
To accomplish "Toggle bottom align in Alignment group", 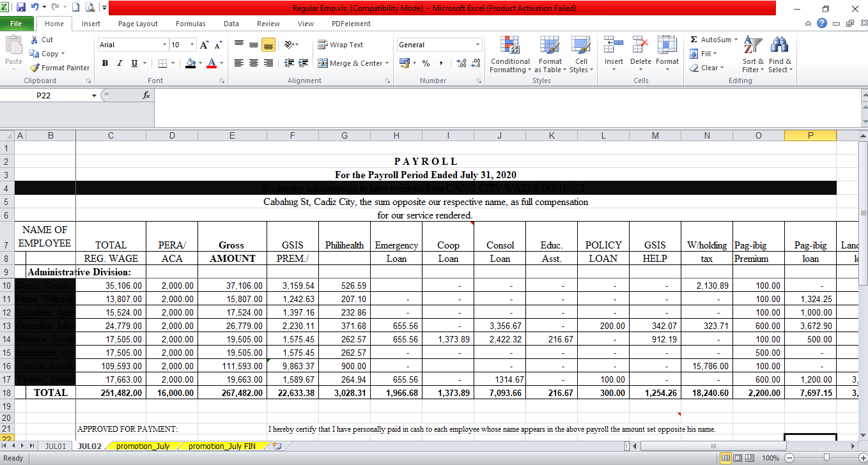I will [268, 45].
